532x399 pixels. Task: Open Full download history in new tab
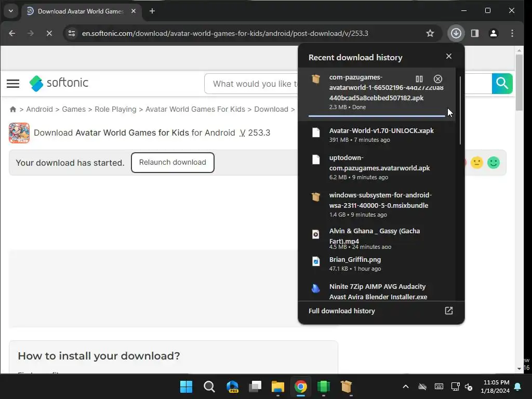point(448,311)
